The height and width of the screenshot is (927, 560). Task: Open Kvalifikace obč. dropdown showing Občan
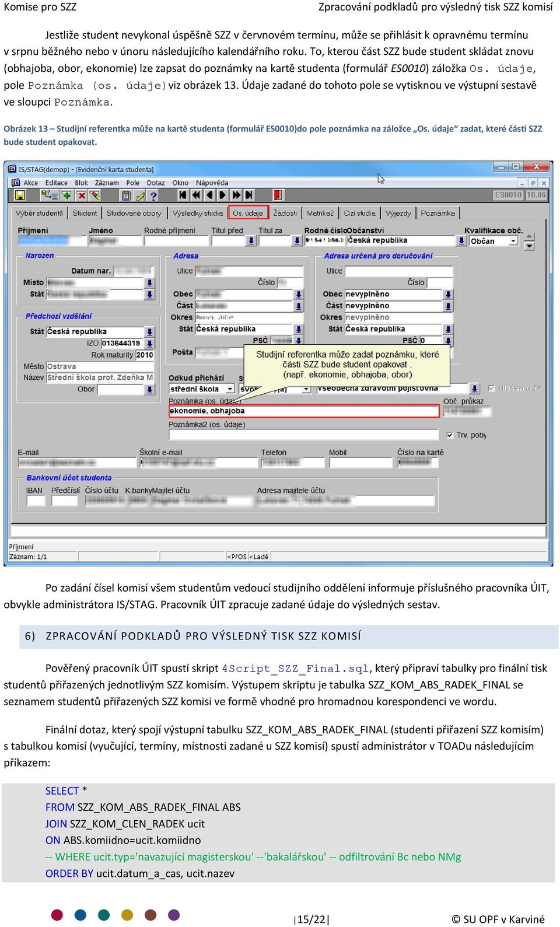coord(513,241)
